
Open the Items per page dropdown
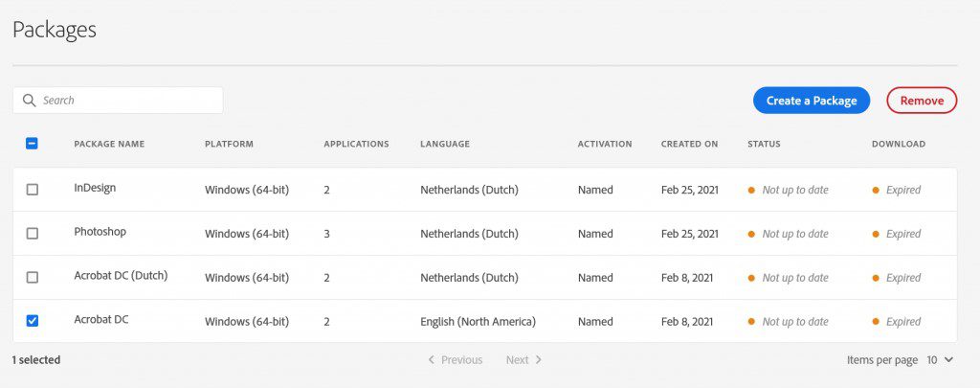939,360
